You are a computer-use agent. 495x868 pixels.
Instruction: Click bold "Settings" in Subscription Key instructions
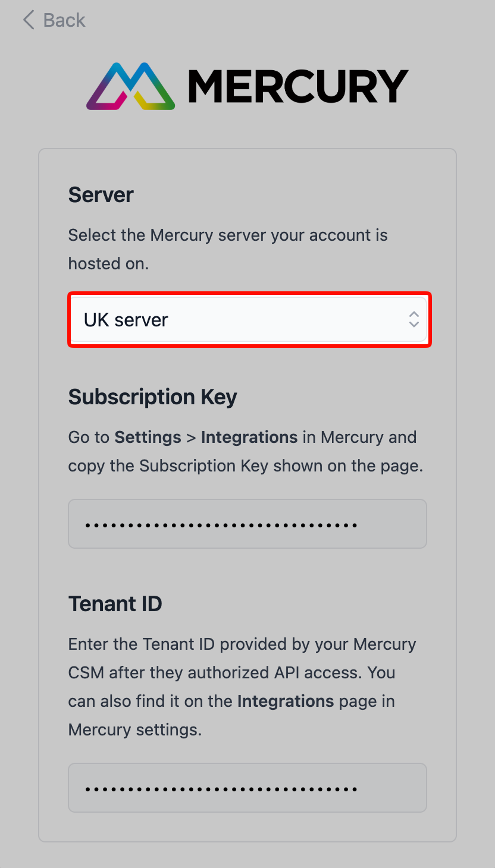148,437
